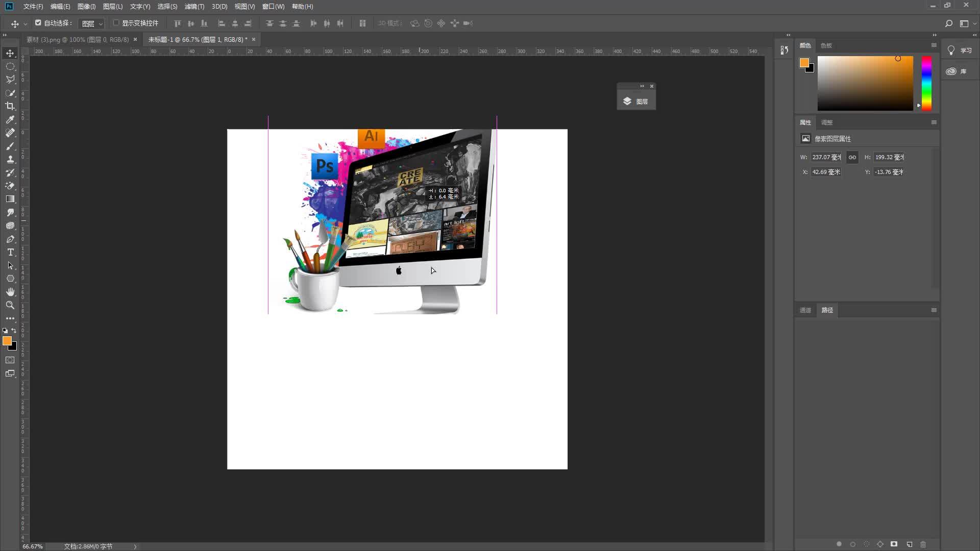Open the 窗口(W) menu

click(273, 7)
